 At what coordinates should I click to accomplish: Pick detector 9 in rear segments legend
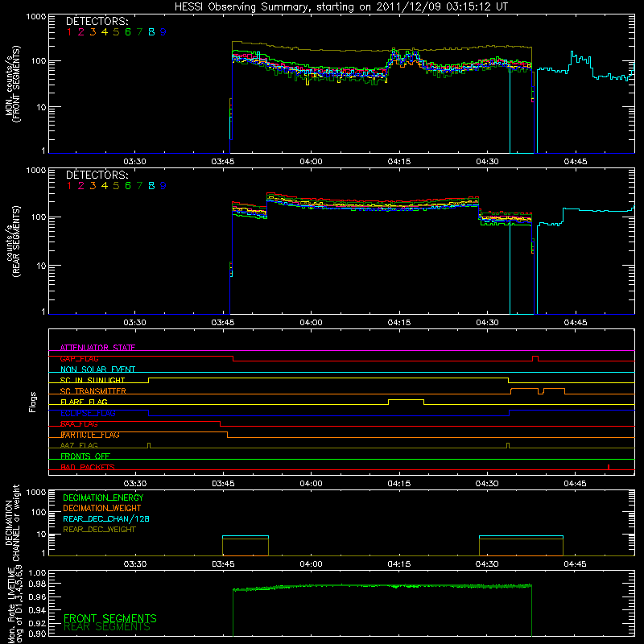click(x=163, y=186)
